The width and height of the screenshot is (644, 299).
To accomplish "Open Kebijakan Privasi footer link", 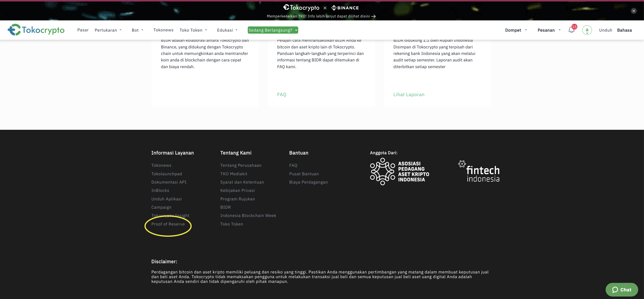I will point(237,190).
